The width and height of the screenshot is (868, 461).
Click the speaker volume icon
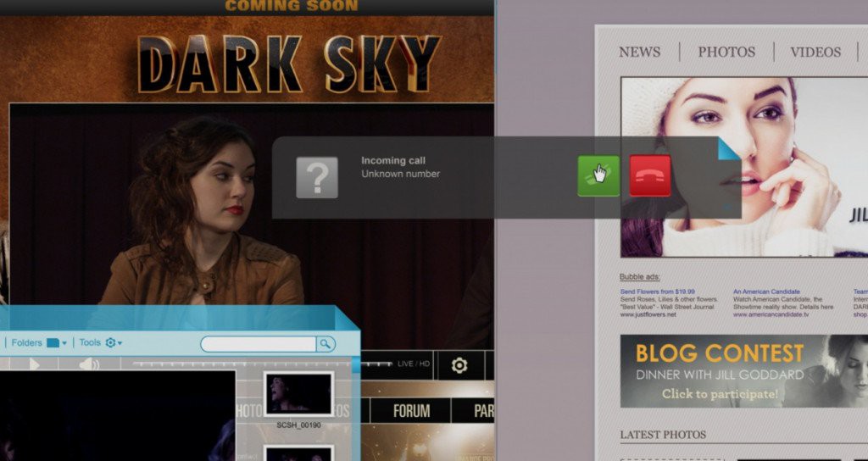(x=89, y=365)
